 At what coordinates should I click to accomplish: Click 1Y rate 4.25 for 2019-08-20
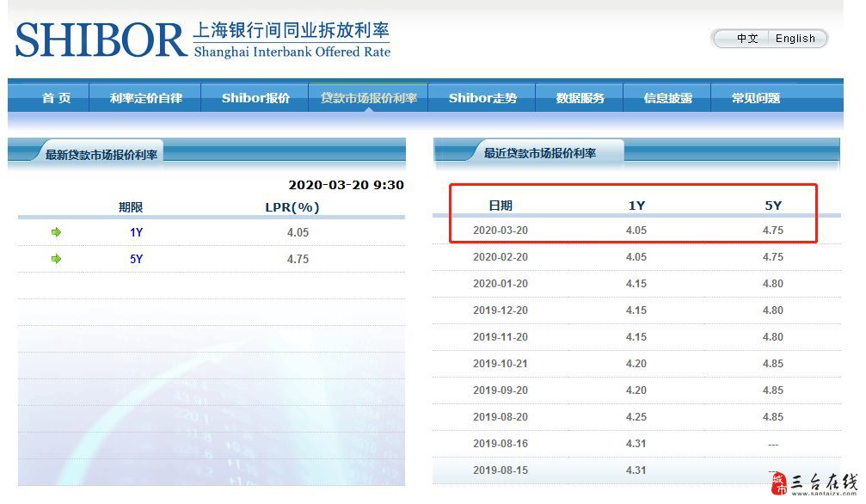click(x=636, y=417)
